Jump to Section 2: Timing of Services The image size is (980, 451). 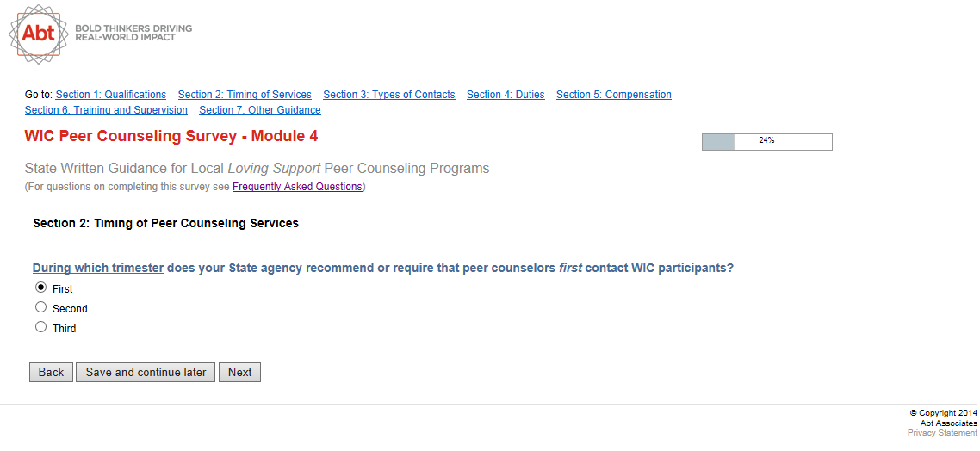pyautogui.click(x=245, y=95)
